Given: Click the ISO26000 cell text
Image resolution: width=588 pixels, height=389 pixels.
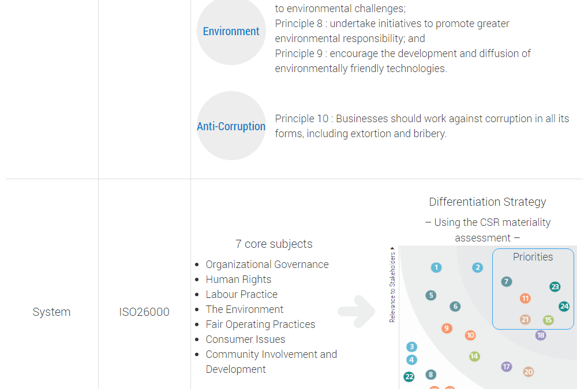Looking at the screenshot, I should coord(144,312).
